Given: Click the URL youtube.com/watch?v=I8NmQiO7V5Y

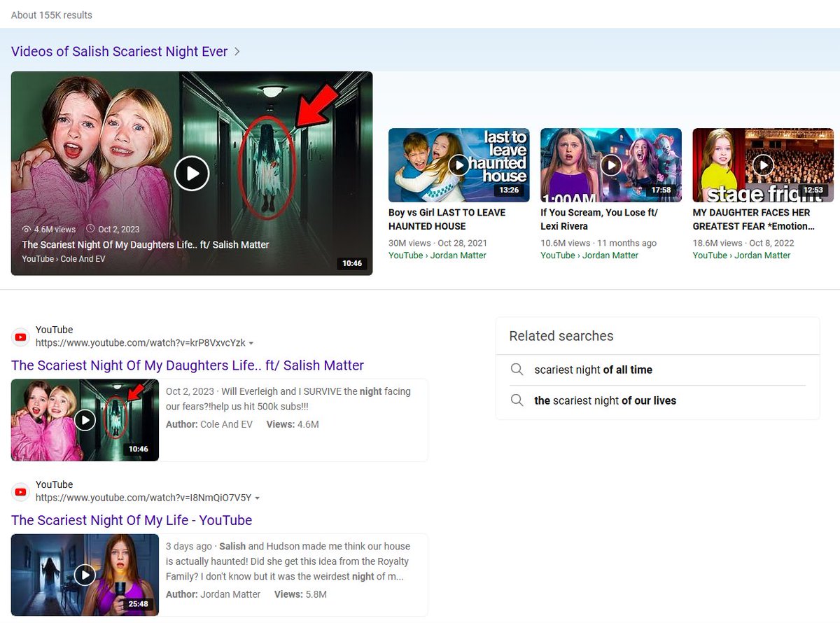Looking at the screenshot, I should 143,498.
